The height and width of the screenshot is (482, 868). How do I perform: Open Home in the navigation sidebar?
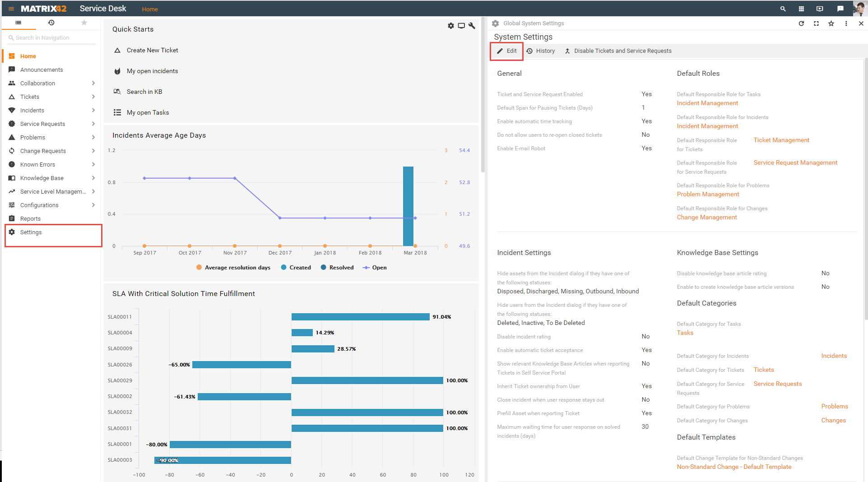pyautogui.click(x=28, y=56)
